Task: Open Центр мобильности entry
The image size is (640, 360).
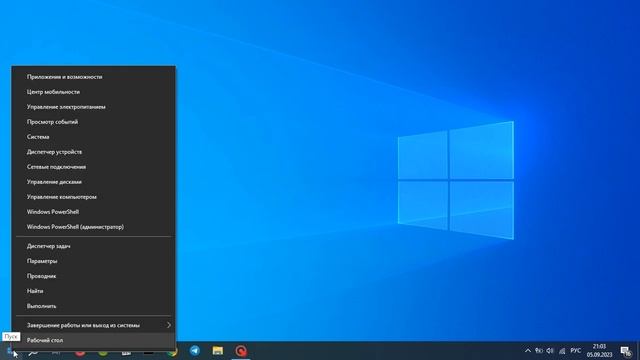Action: pos(93,92)
